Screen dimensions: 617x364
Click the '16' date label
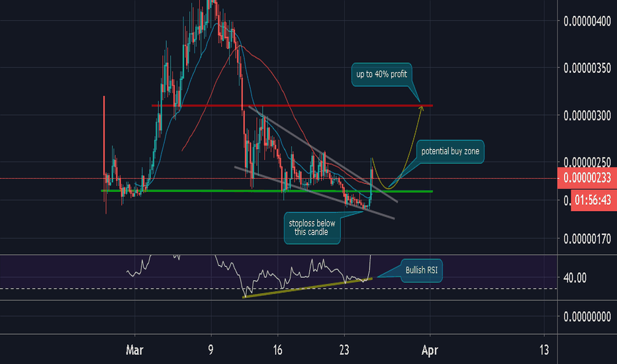click(x=277, y=350)
